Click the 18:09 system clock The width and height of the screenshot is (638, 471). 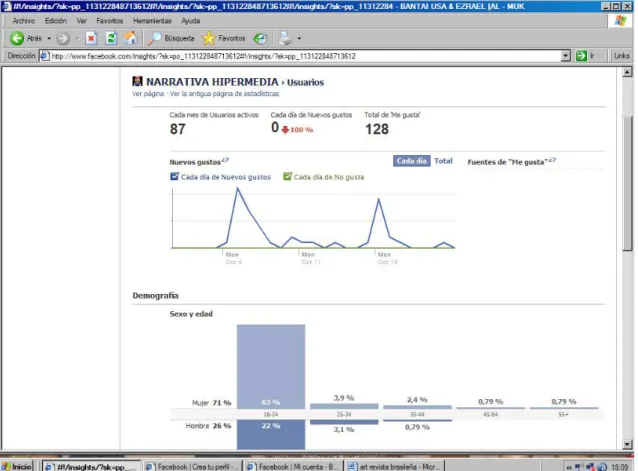tap(620, 467)
